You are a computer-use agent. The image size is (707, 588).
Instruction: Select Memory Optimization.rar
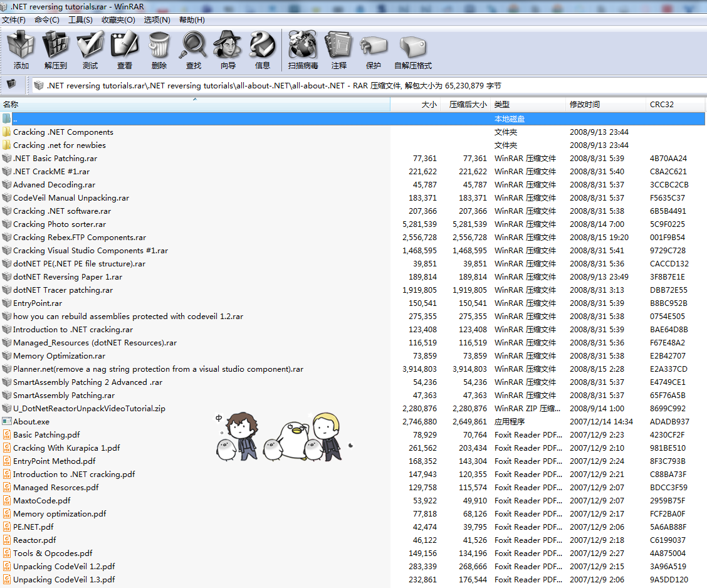[60, 356]
